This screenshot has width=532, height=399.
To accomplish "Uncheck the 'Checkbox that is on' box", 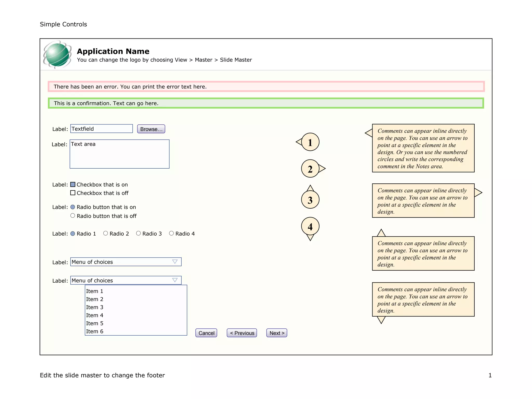I will (x=73, y=184).
